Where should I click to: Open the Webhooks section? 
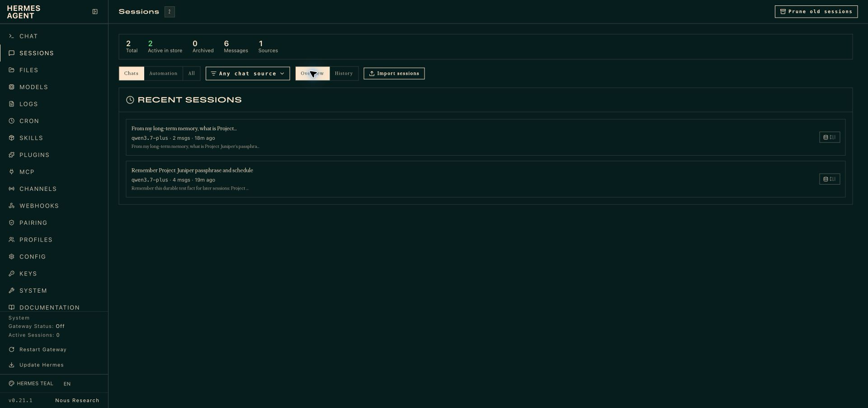(54, 206)
